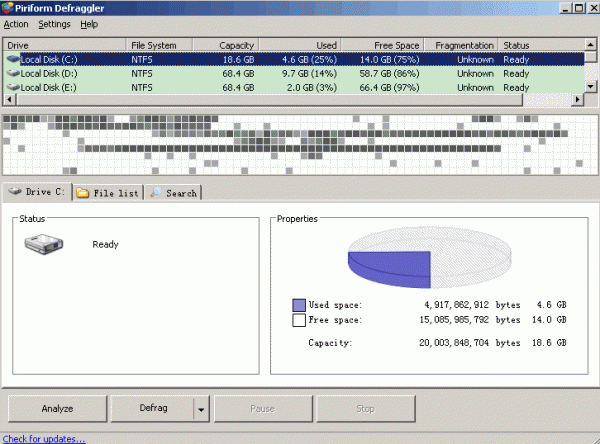
Task: Select the Local Disk (D:) row name
Action: coord(49,73)
